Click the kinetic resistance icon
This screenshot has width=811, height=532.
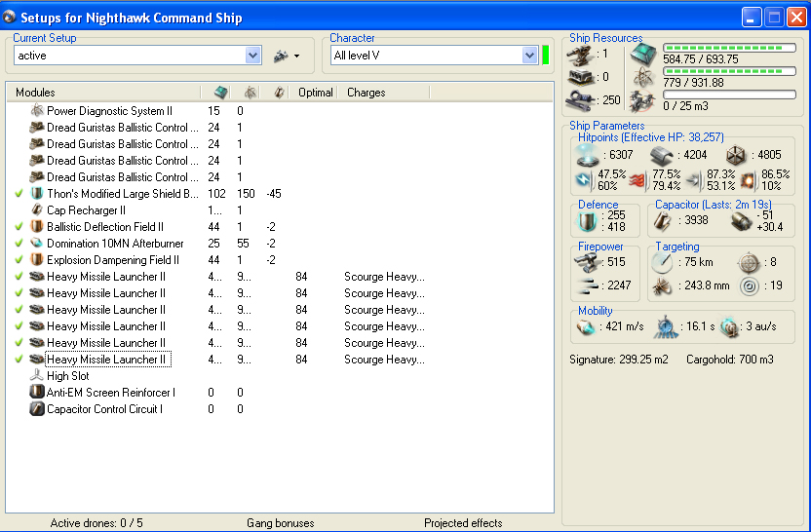click(694, 180)
